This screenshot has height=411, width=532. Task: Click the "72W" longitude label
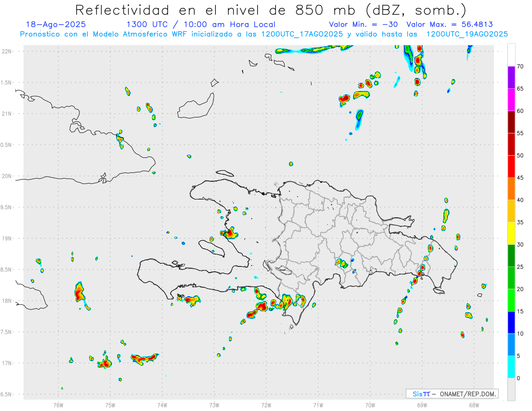point(266,405)
